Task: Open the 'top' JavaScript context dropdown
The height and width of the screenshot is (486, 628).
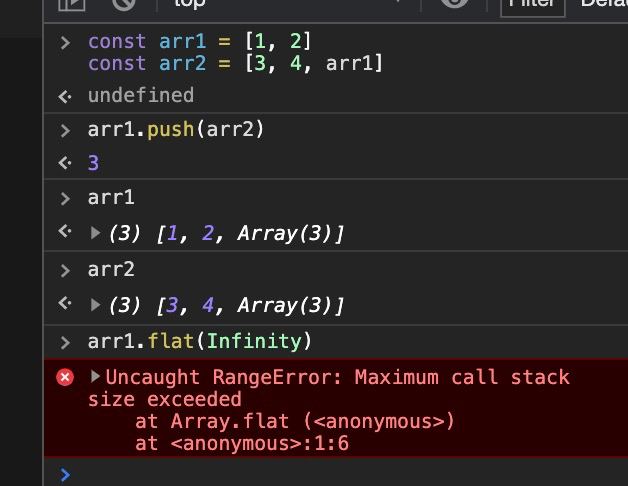Action: [286, 4]
